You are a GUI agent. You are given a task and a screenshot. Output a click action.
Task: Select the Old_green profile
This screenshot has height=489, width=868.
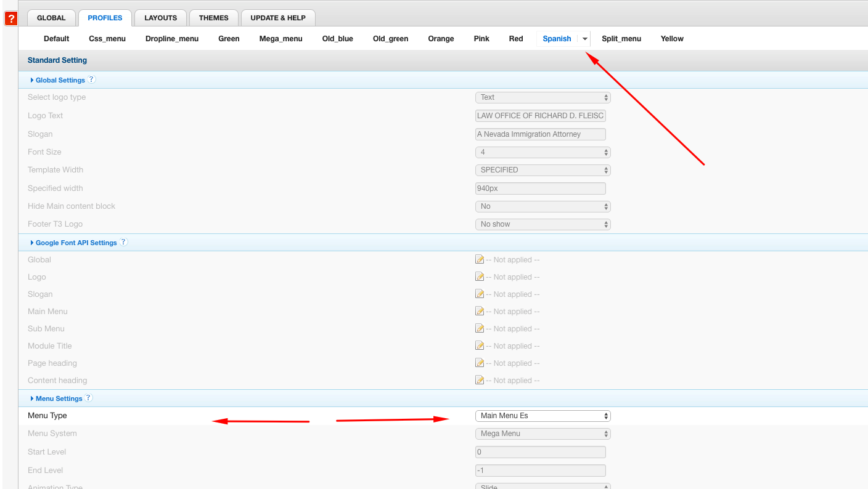(391, 39)
